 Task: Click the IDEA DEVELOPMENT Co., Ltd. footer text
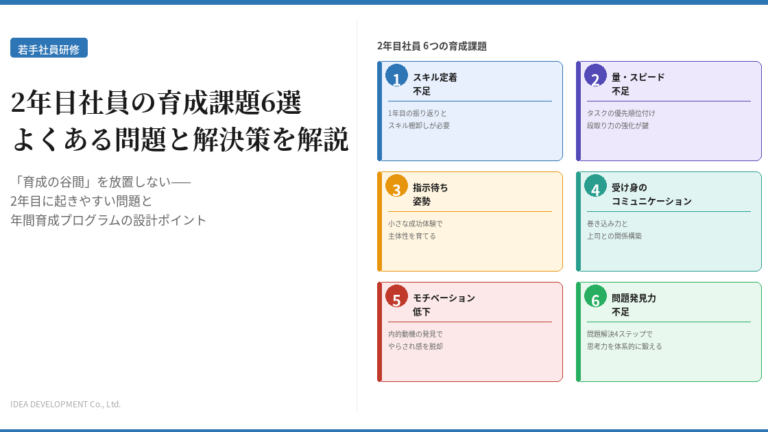click(65, 404)
